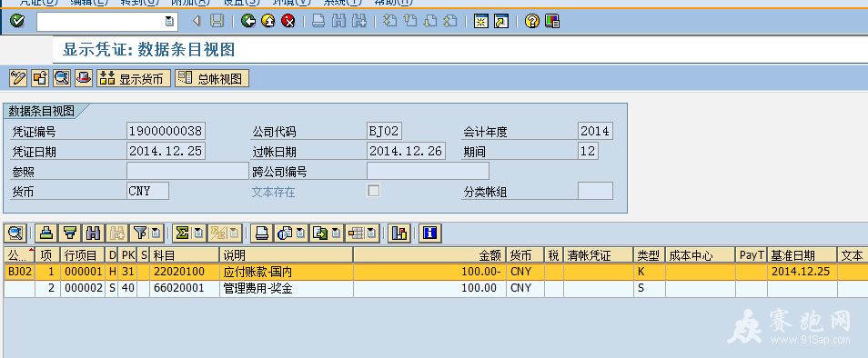Click the 成本中心 column header
Viewport: 868px width, 358px height.
pyautogui.click(x=701, y=254)
